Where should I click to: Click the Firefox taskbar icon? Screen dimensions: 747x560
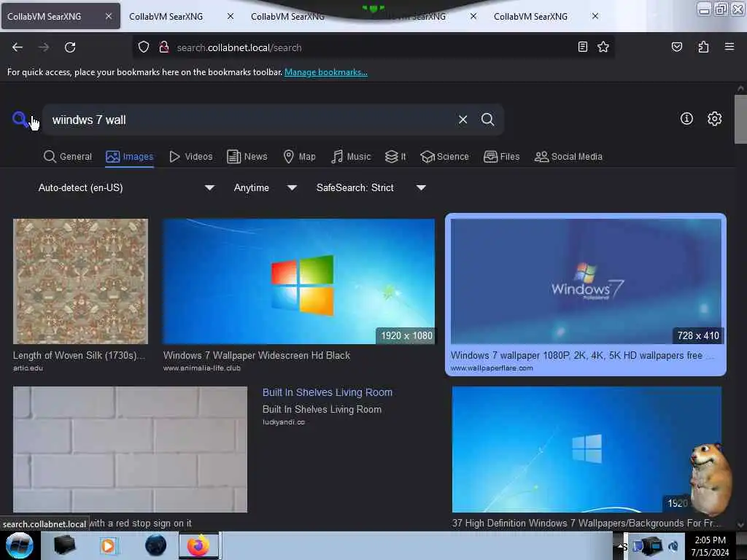coord(198,545)
